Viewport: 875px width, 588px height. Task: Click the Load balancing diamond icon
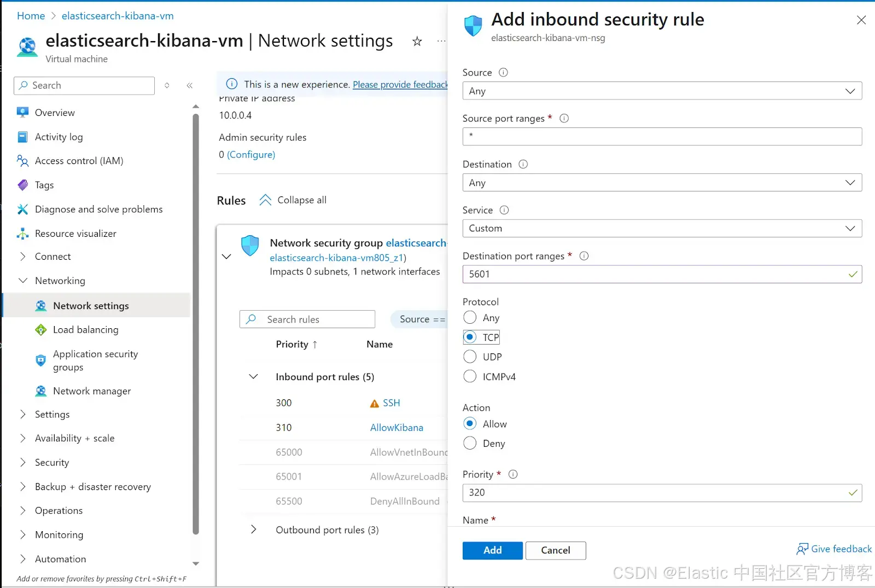pyautogui.click(x=41, y=330)
